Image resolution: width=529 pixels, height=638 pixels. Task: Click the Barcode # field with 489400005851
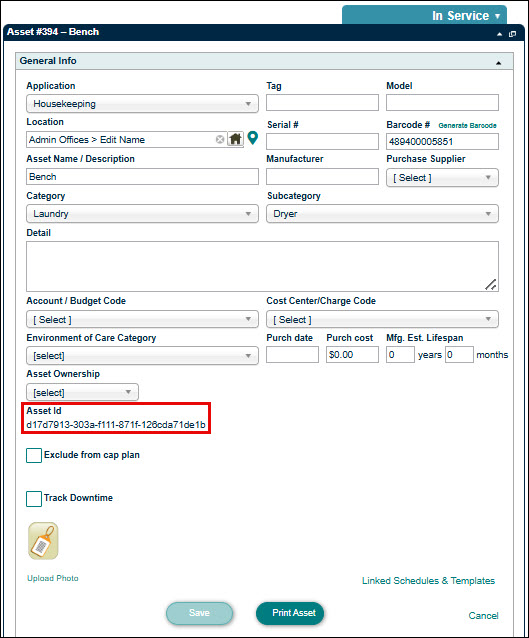pos(442,142)
